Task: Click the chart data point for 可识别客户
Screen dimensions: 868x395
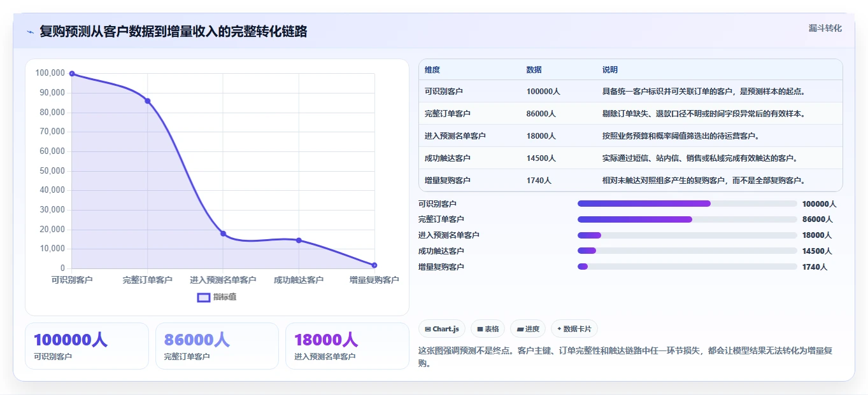Action: pos(72,74)
